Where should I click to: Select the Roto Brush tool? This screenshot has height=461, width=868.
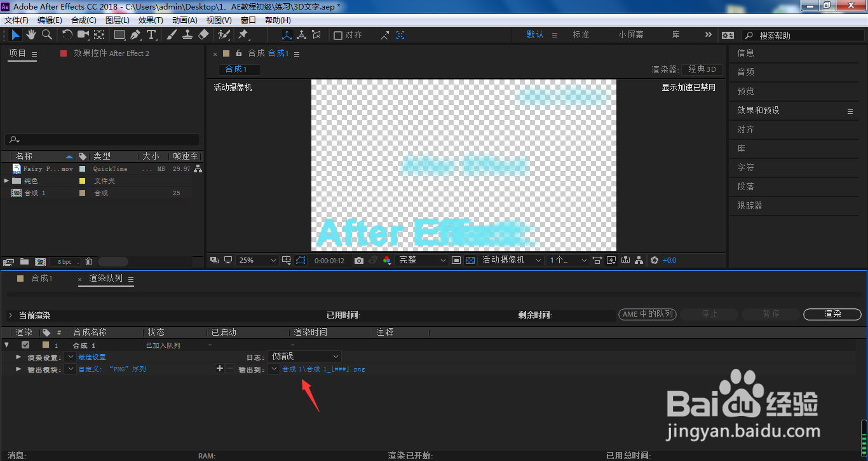[224, 34]
